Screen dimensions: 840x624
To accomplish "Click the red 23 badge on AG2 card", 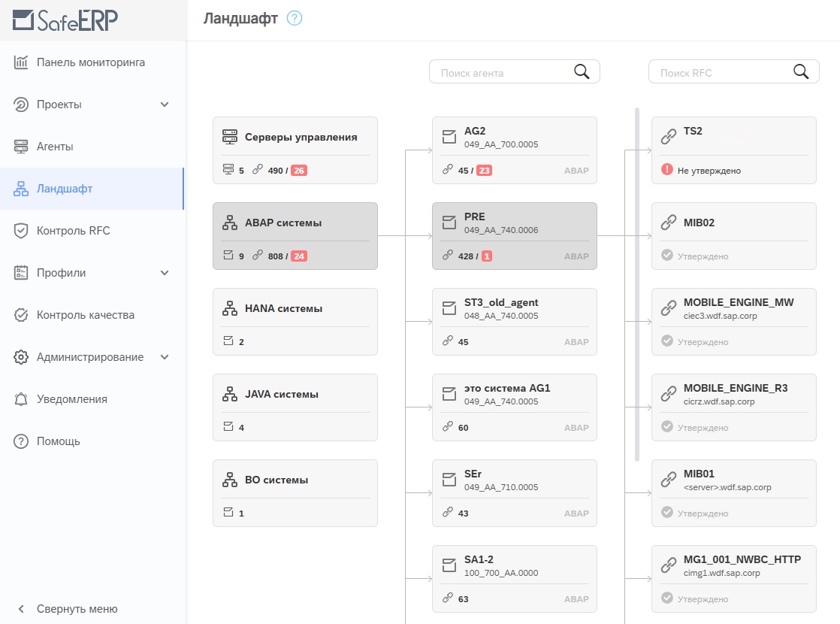I will pos(484,171).
